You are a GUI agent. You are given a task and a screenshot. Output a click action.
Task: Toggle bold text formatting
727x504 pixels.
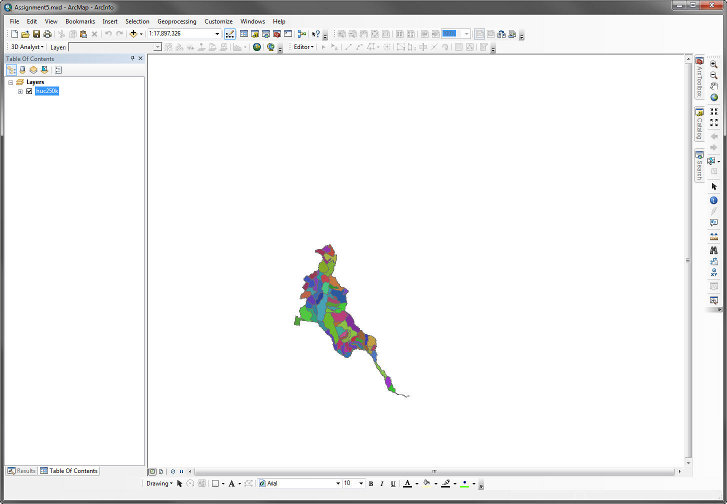pos(371,484)
